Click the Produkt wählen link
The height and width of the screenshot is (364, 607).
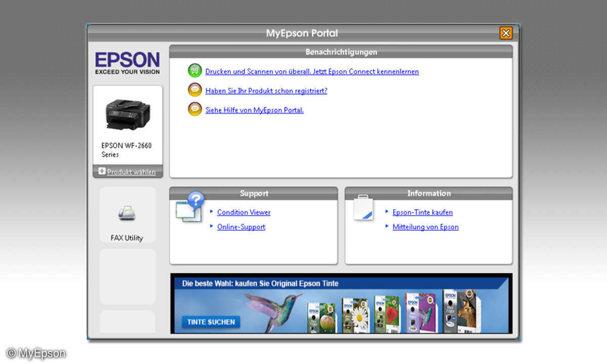132,172
